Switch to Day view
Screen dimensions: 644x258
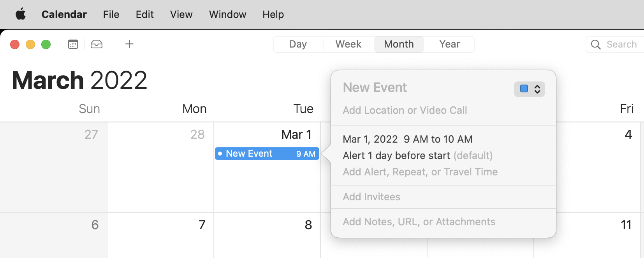click(x=298, y=44)
